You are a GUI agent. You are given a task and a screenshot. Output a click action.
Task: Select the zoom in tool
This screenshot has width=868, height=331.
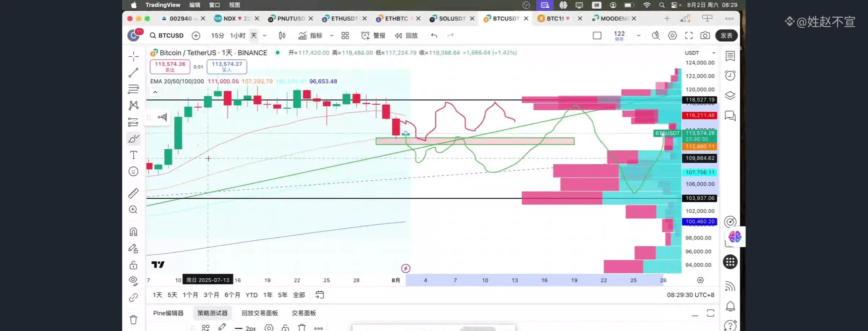tap(133, 210)
